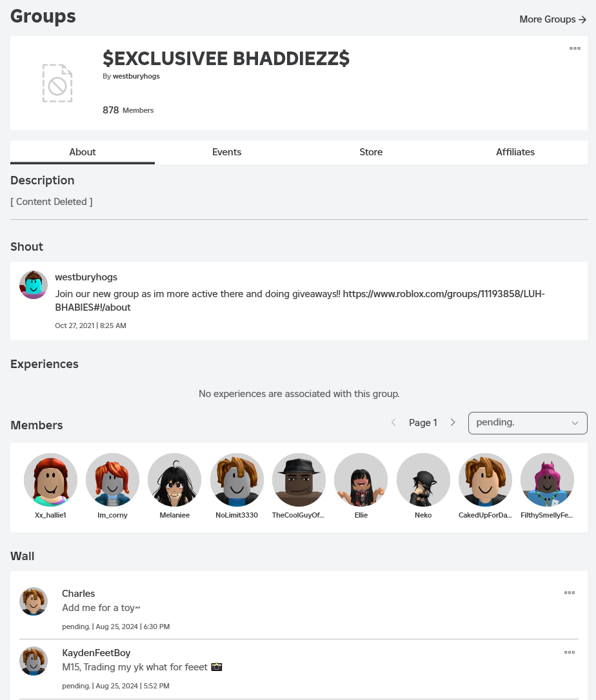Expand the member role dropdown showing pending
The image size is (596, 700).
tap(528, 423)
